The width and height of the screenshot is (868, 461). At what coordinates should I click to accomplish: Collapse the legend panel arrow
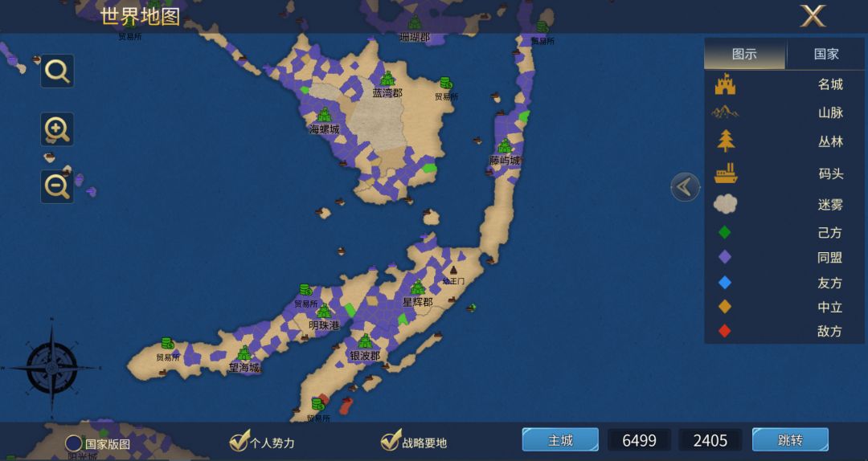[x=686, y=187]
